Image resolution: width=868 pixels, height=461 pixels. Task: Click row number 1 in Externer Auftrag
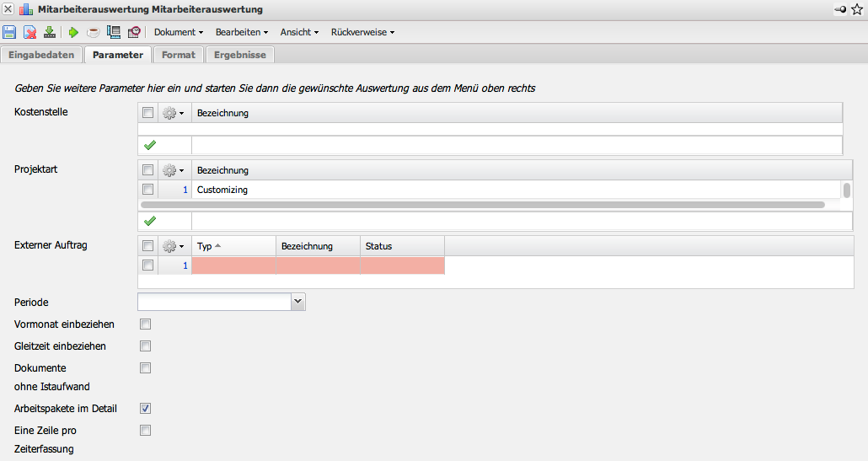185,265
